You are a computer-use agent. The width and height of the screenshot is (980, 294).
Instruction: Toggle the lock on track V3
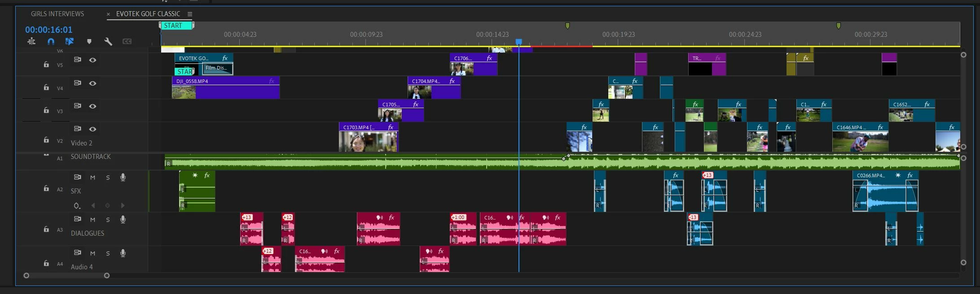tap(46, 110)
